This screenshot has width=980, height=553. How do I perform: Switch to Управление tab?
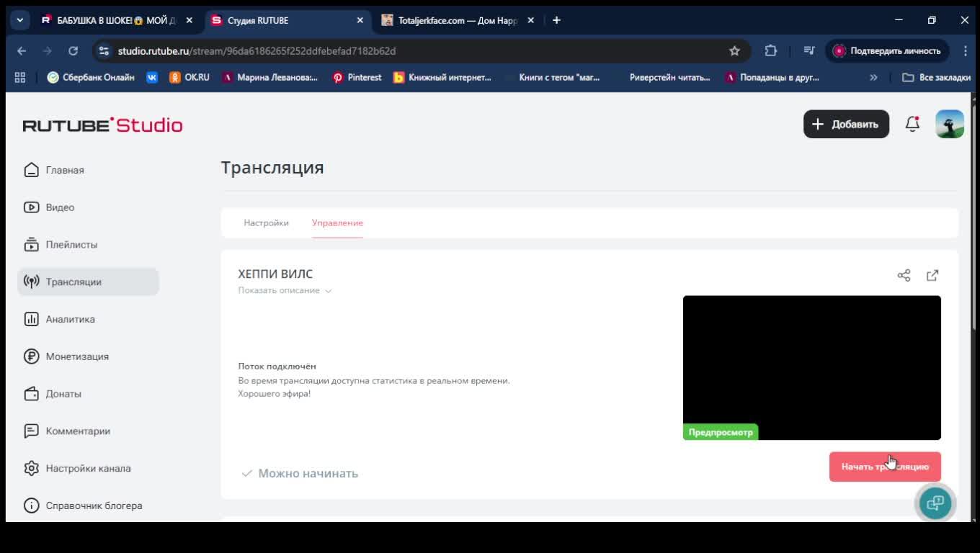coord(337,223)
